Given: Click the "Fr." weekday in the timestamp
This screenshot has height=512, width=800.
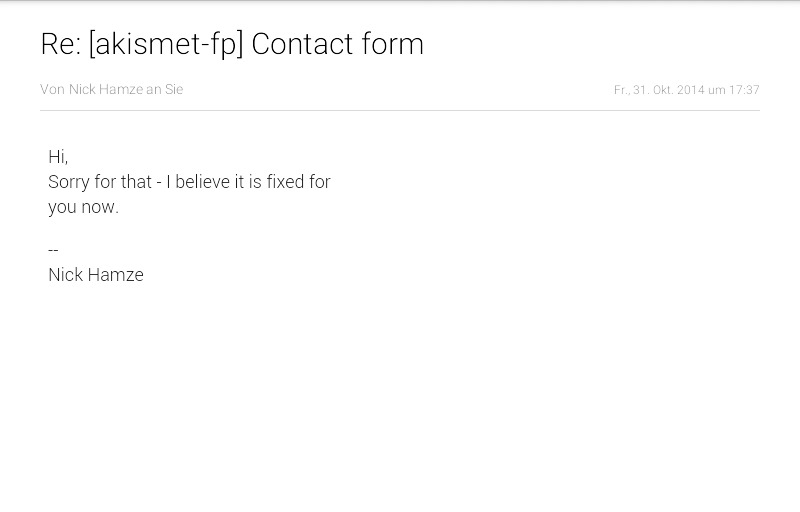Looking at the screenshot, I should pos(621,90).
